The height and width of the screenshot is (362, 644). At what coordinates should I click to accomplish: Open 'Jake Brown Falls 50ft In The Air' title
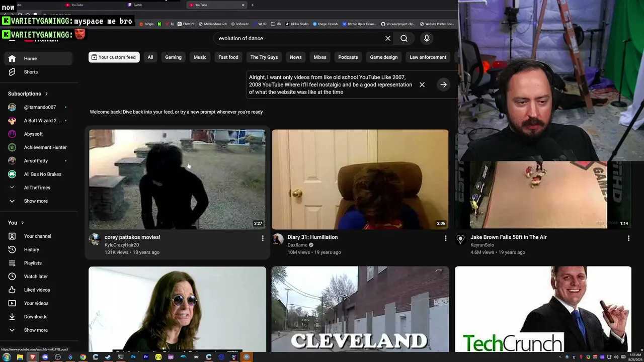509,237
